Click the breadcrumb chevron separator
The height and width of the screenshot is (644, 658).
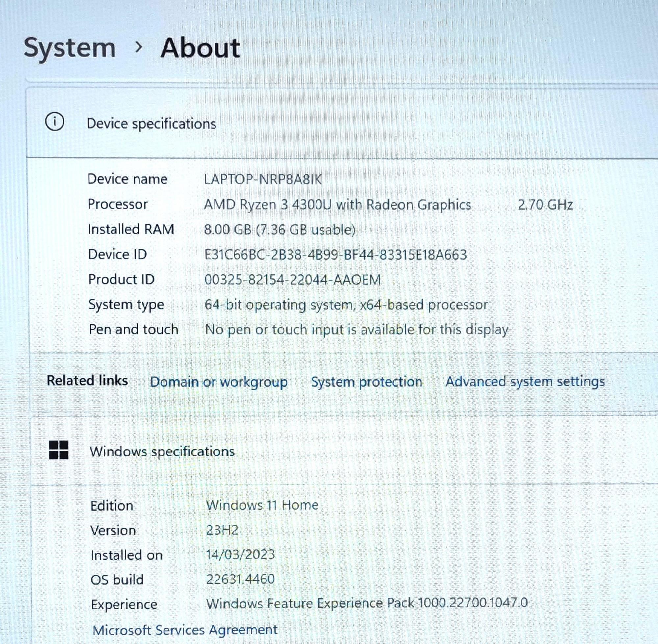coord(138,48)
